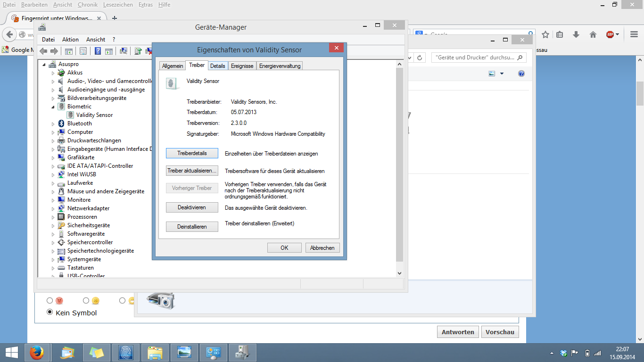Expand the Monitore tree node
Screen dimensions: 644x362
tap(53, 200)
